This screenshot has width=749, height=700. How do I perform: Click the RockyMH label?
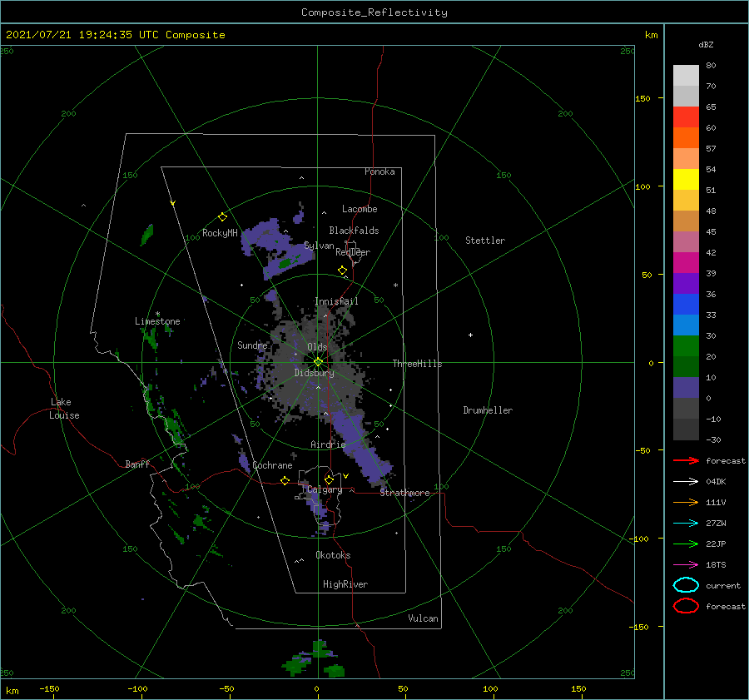coord(220,233)
